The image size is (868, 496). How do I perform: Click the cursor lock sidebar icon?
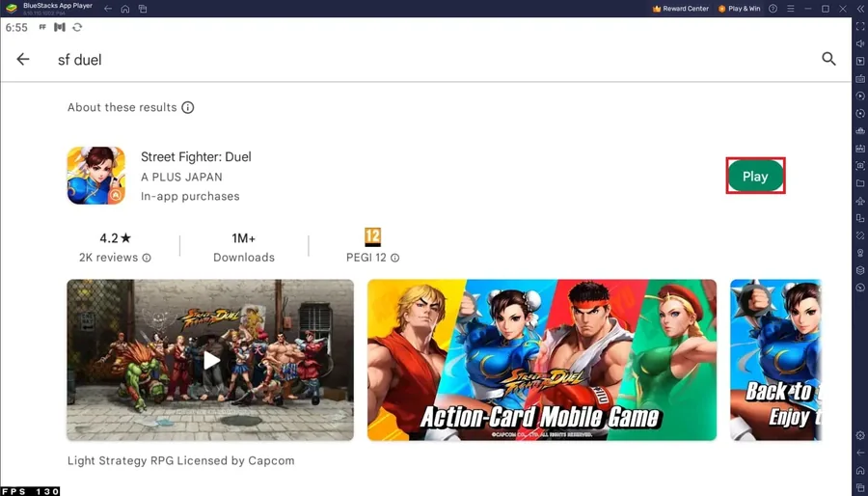[859, 61]
